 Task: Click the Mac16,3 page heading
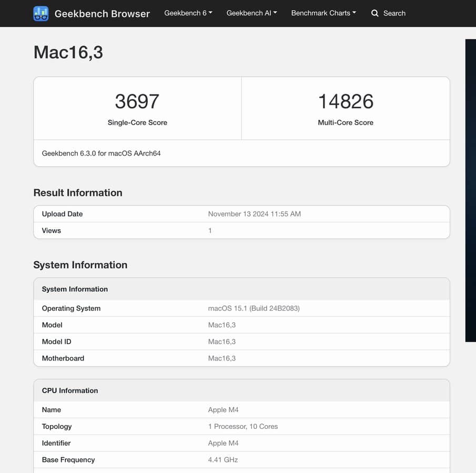pyautogui.click(x=68, y=53)
